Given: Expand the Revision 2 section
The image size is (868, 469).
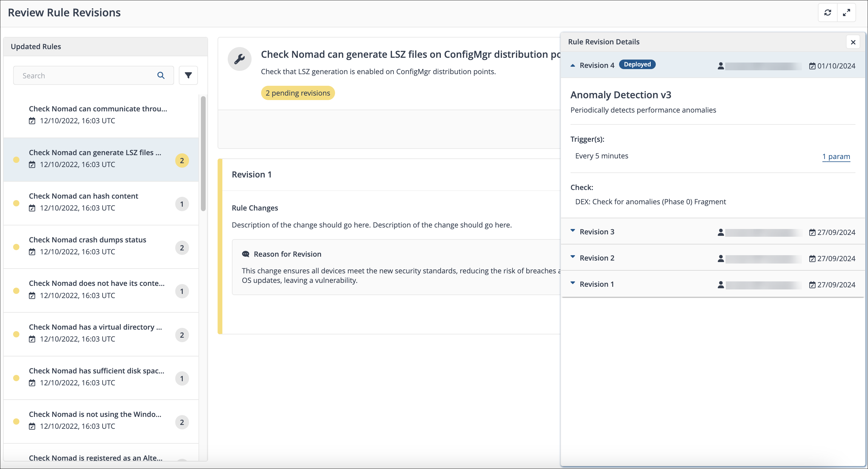Looking at the screenshot, I should pos(573,257).
